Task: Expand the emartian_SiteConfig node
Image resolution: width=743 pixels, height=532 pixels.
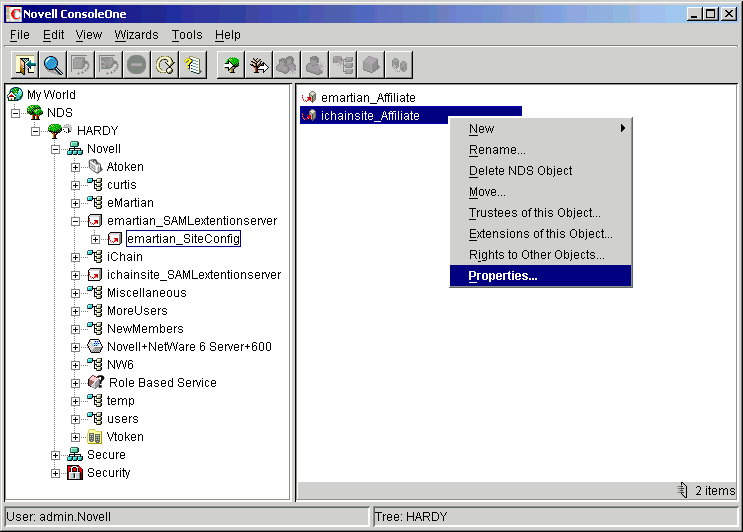Action: point(96,239)
